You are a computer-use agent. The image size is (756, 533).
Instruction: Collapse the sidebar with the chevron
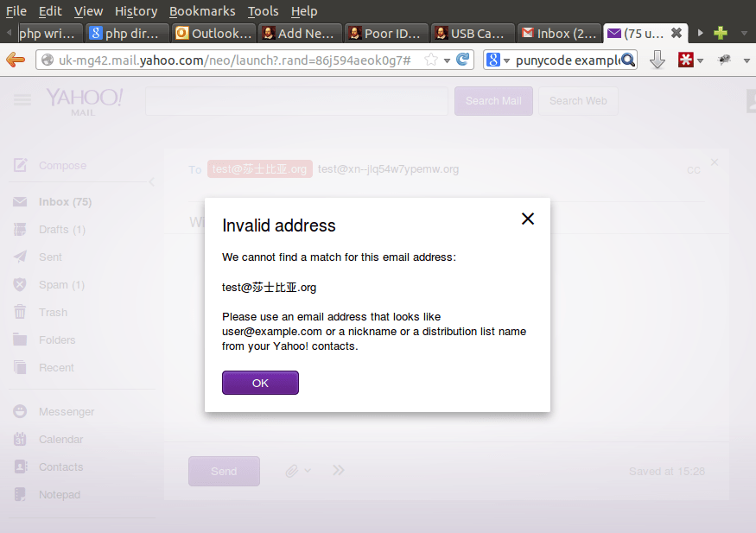151,181
